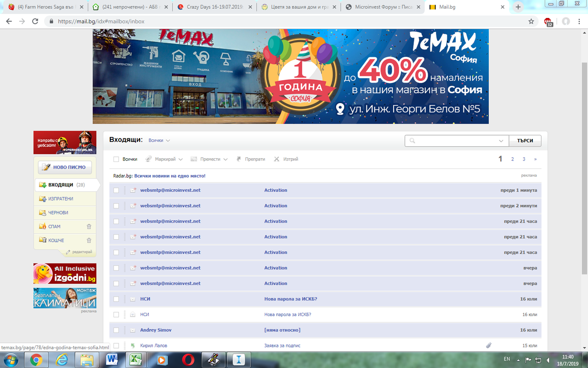Viewport: 588px width, 368px height.
Task: Empty the СПАМ folder with its trash icon
Action: [89, 226]
